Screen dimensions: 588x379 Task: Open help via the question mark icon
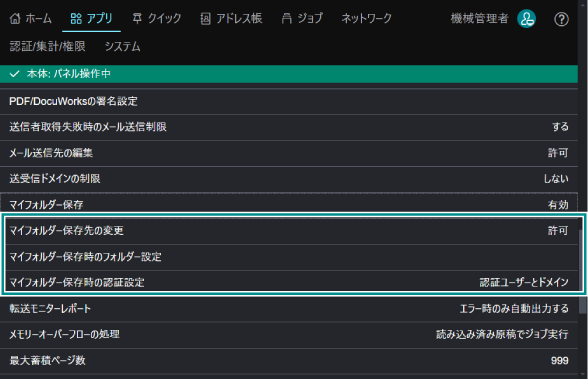coord(561,19)
